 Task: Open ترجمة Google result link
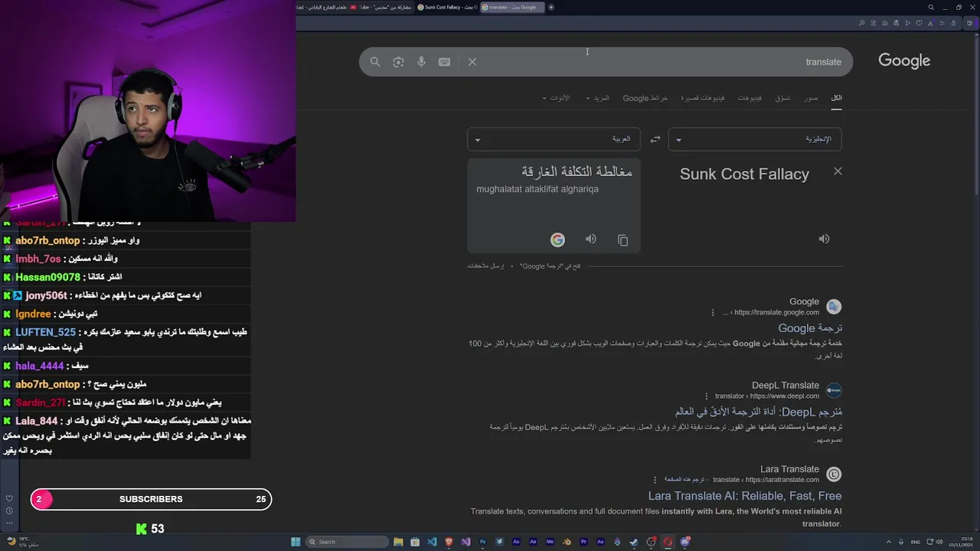pyautogui.click(x=810, y=328)
